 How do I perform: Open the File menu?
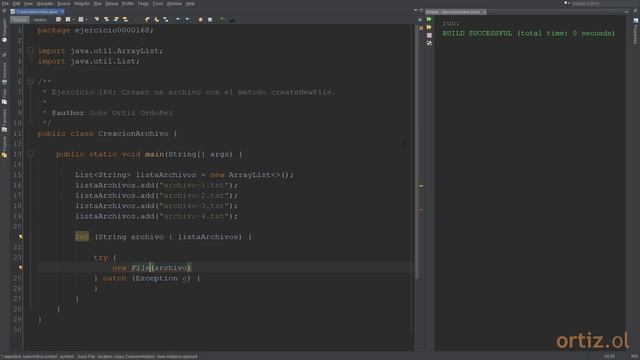(5, 4)
